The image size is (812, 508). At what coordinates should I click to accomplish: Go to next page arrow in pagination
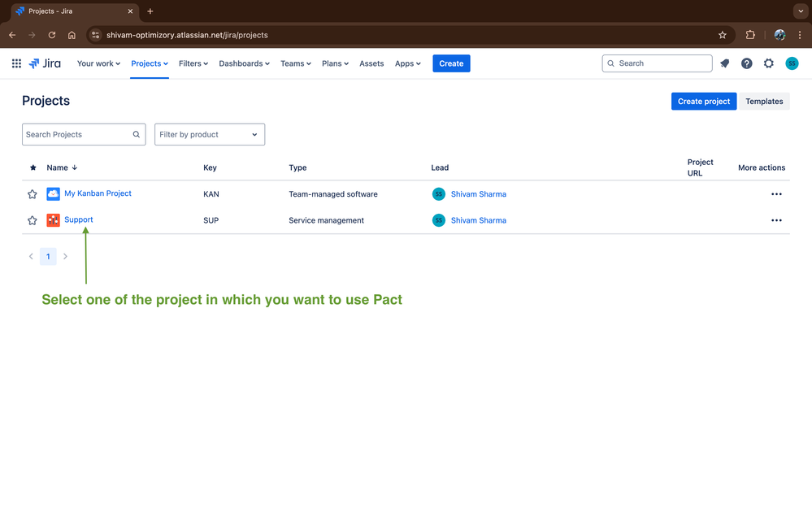tap(65, 256)
